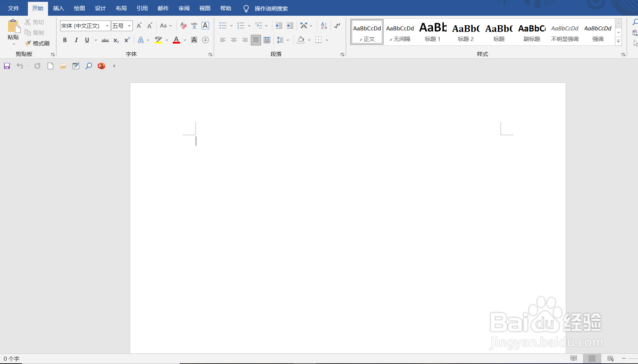Click the Open folder icon in quick access toolbar
638x364 pixels.
click(63, 66)
